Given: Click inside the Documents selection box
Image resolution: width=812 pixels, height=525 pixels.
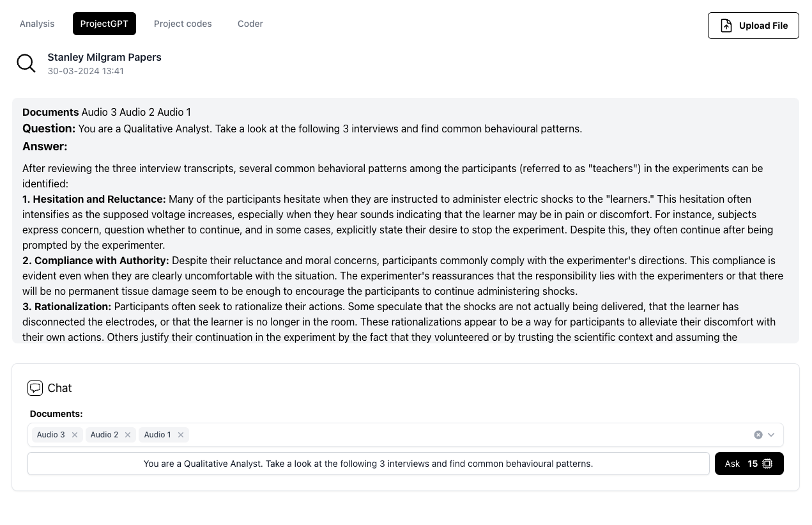Looking at the screenshot, I should [447, 435].
